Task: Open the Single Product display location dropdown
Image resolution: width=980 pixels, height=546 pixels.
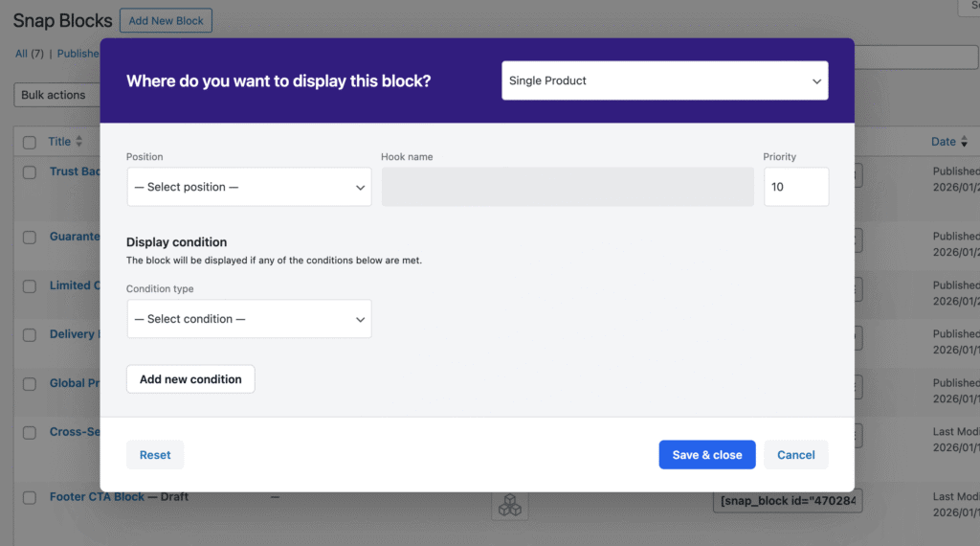Action: pyautogui.click(x=664, y=81)
